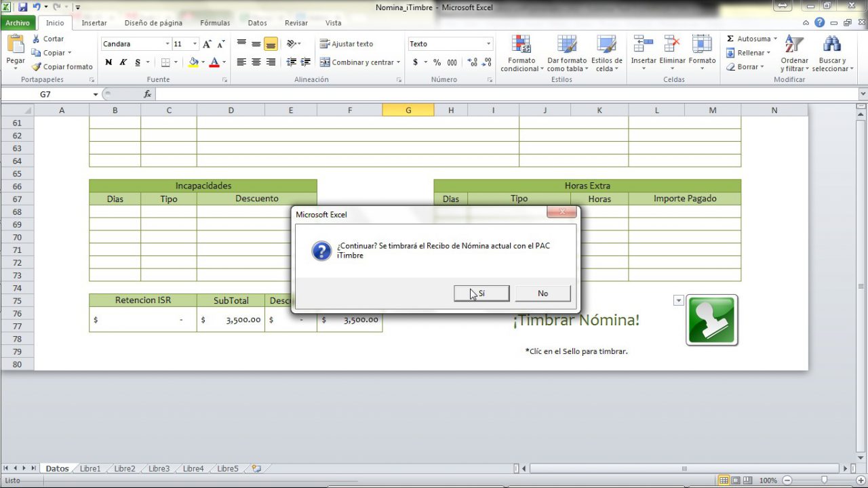The image size is (868, 488).
Task: Click the green stamp Timbrar Nómina icon
Action: coord(711,320)
